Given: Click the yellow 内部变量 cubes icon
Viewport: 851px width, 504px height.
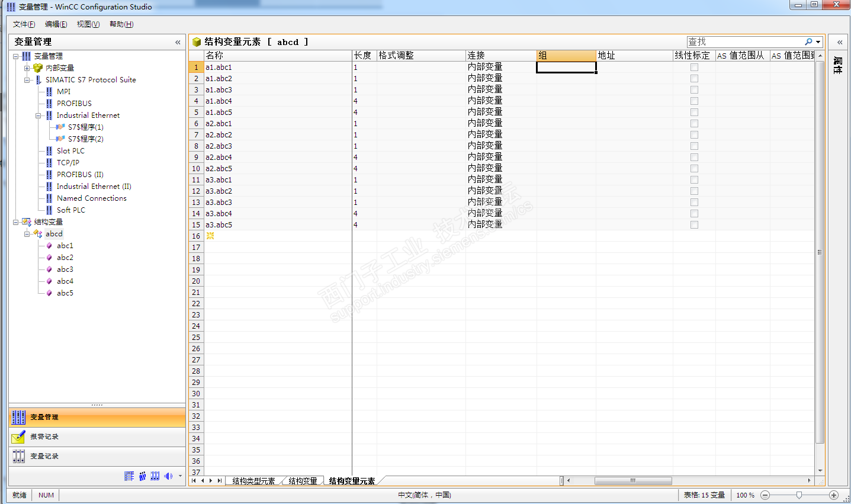Looking at the screenshot, I should click(x=38, y=68).
